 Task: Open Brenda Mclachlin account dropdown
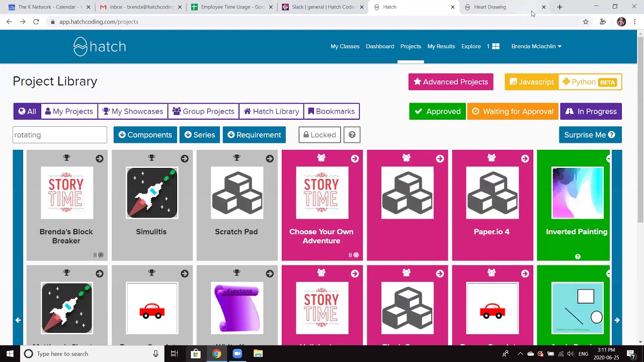536,46
